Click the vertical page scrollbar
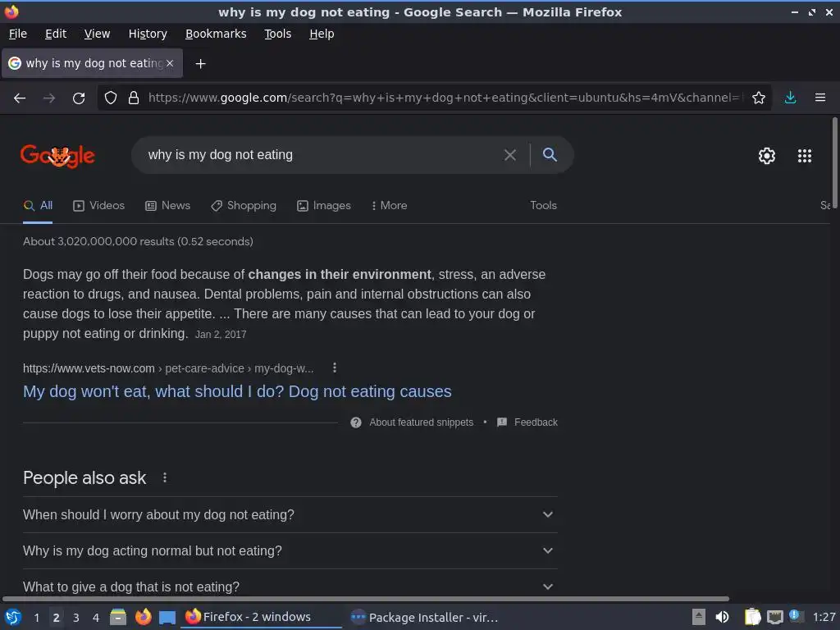This screenshot has width=840, height=630. [834, 163]
